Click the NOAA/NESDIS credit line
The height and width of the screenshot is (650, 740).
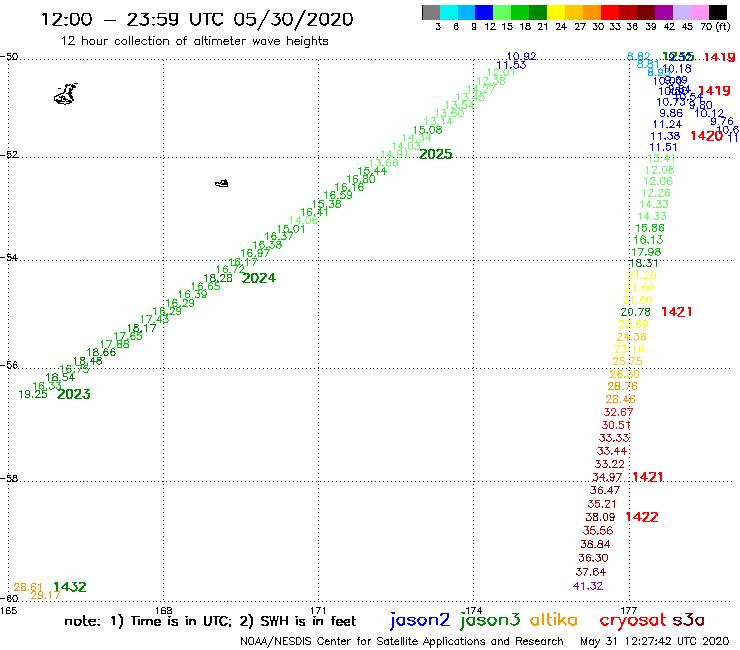click(401, 641)
